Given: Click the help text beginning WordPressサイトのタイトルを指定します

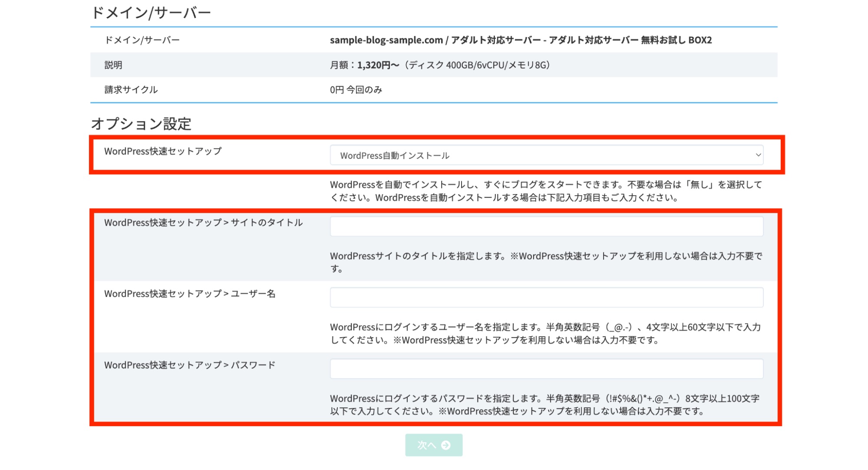Looking at the screenshot, I should pos(546,262).
